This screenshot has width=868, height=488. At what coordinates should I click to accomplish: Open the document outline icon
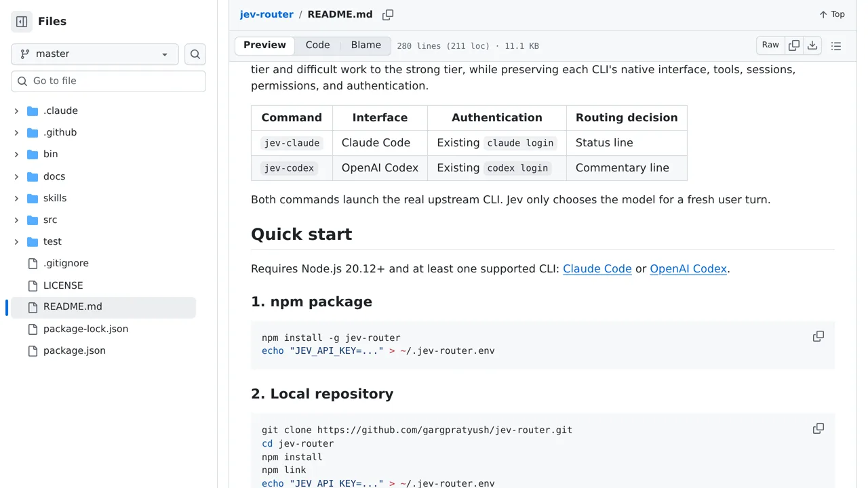(836, 46)
